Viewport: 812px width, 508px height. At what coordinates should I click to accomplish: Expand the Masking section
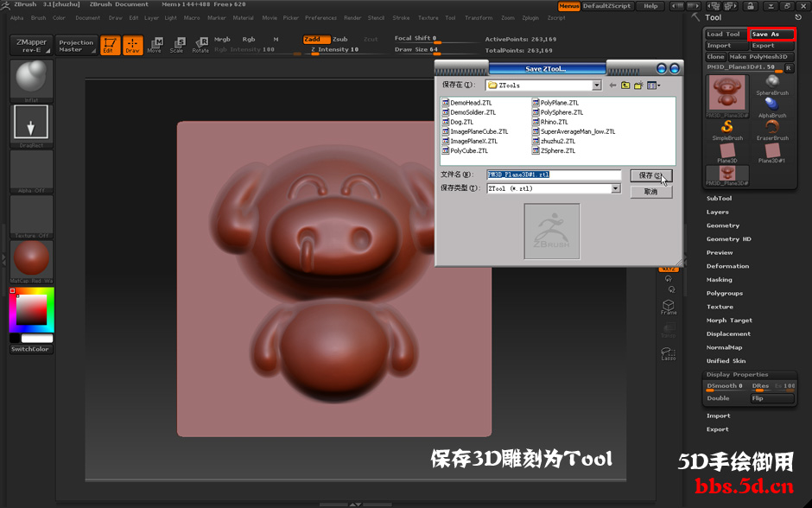pyautogui.click(x=720, y=280)
